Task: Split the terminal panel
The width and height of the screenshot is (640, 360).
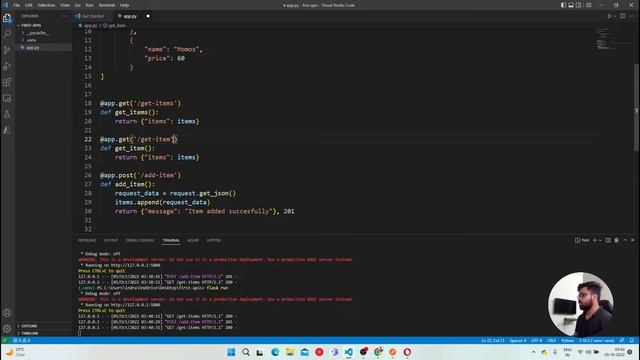Action: pos(608,240)
